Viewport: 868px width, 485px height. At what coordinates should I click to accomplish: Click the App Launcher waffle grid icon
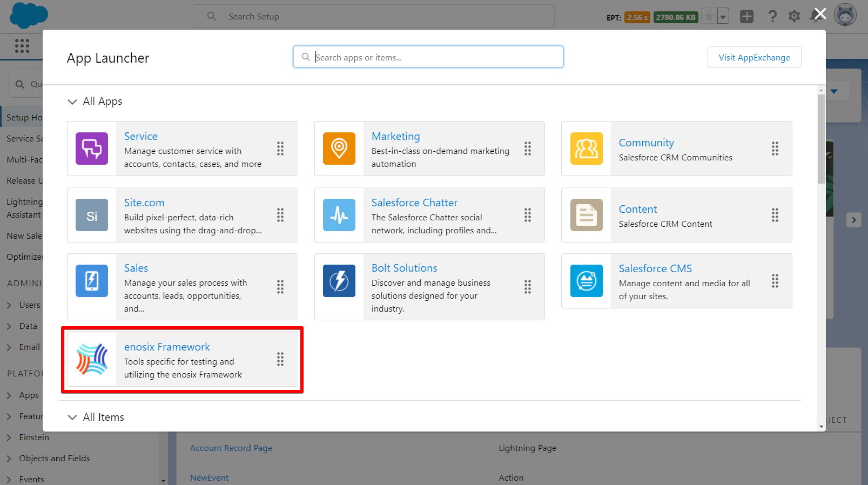(22, 46)
